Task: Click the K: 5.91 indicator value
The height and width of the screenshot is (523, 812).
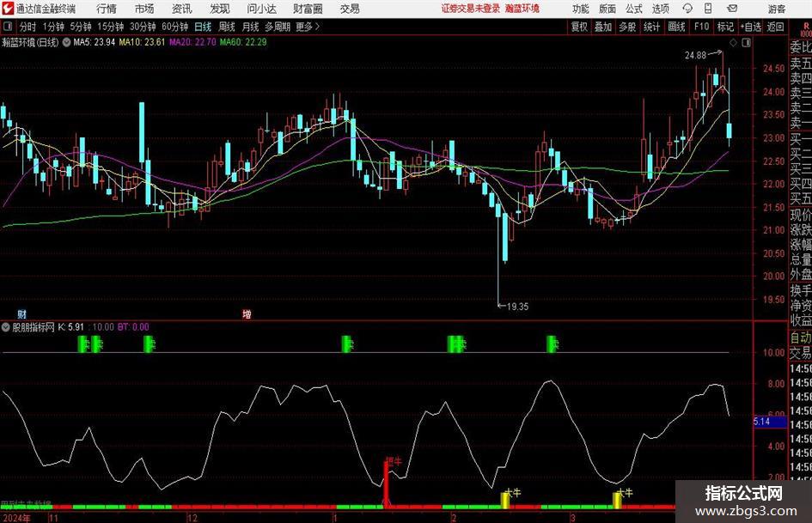Action: tap(70, 327)
